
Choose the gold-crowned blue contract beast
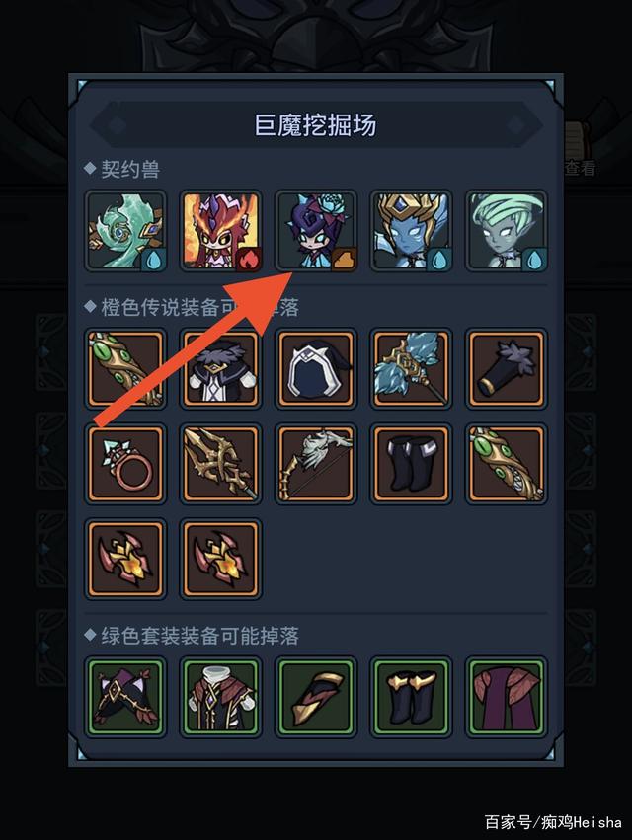411,231
